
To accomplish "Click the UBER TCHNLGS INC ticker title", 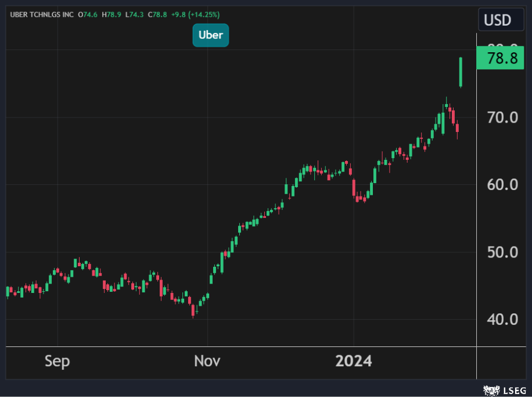I will [x=41, y=14].
